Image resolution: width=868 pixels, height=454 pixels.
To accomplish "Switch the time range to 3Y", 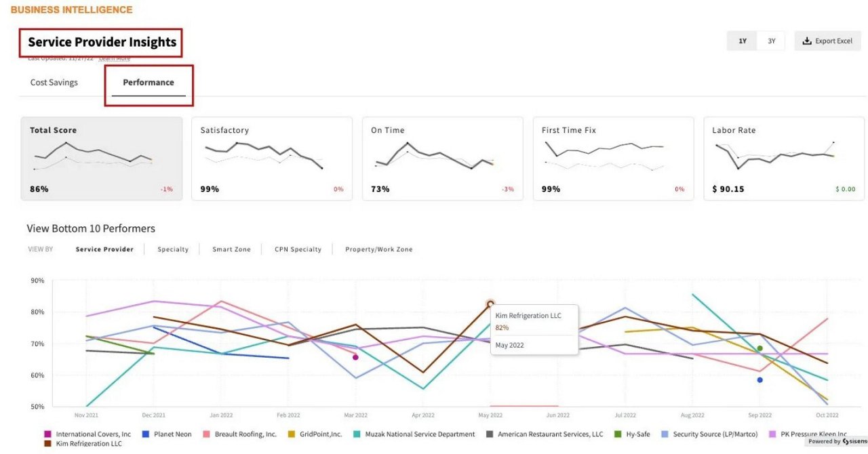I will (x=770, y=41).
